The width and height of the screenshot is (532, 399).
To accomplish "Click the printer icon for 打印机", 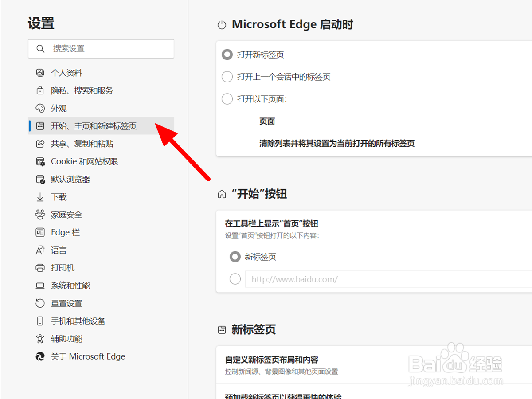I will [40, 268].
